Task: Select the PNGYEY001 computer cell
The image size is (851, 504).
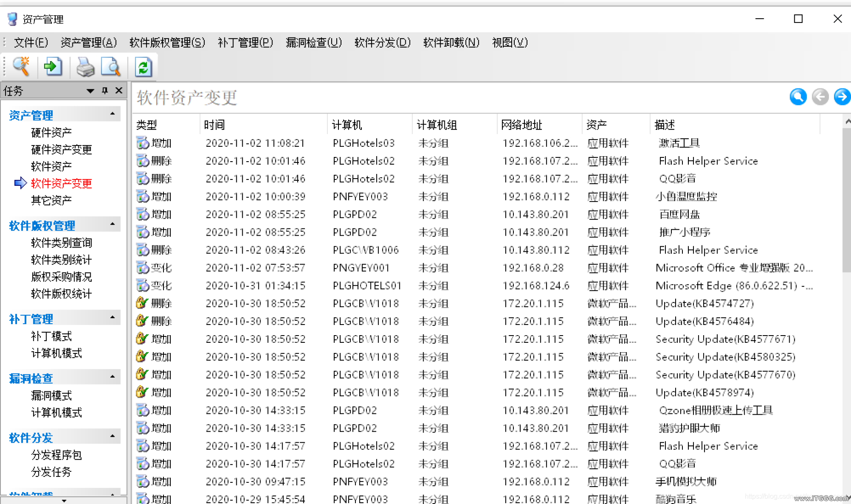Action: 361,268
